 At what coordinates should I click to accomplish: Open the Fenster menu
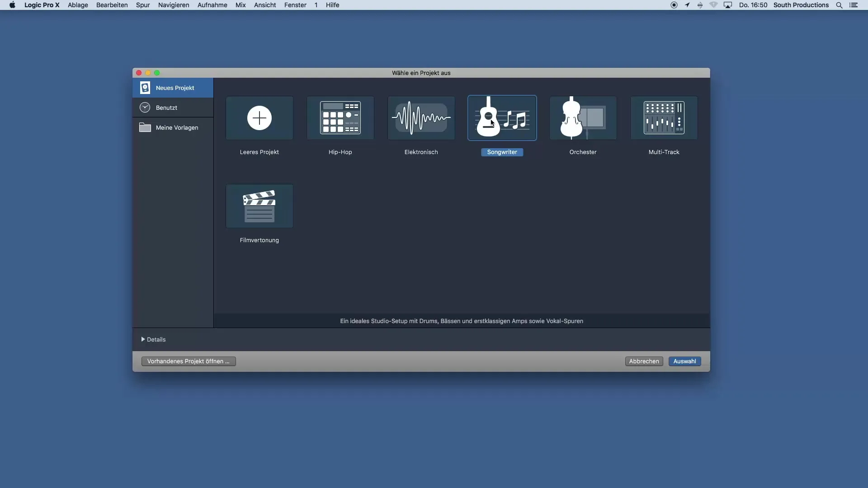(295, 5)
